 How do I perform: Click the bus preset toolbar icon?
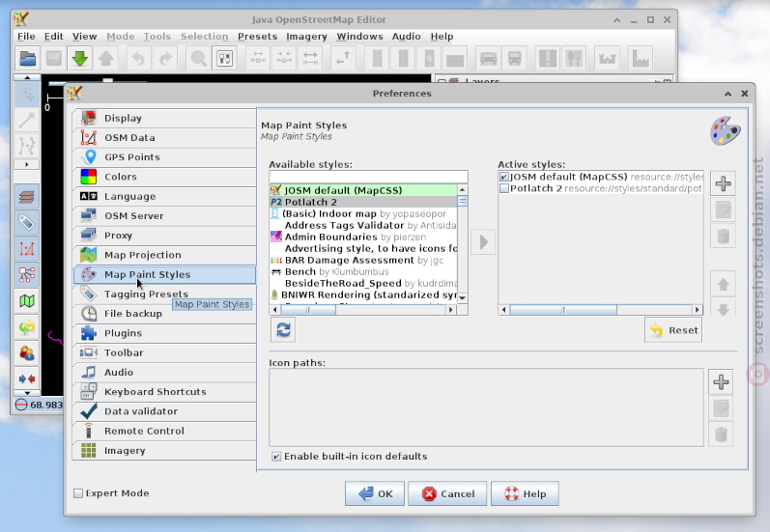tap(515, 59)
